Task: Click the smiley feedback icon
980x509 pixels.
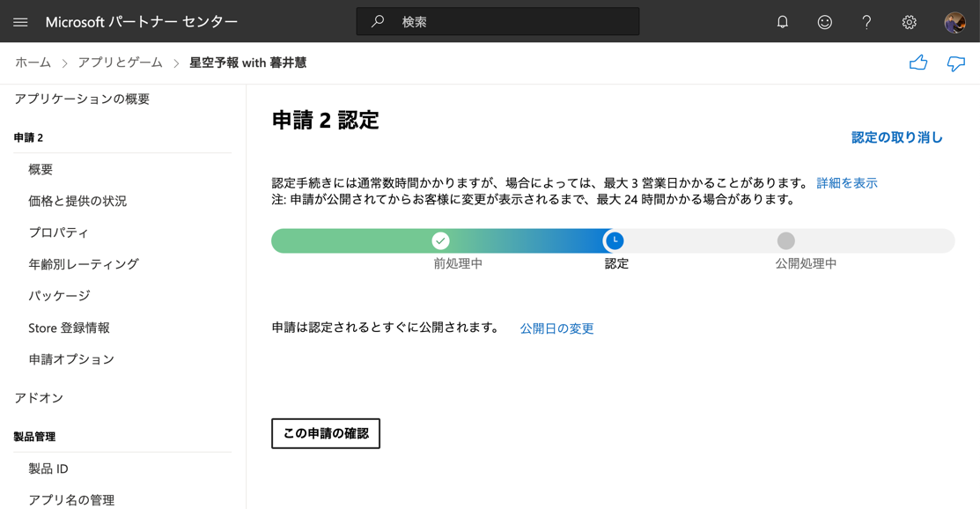Action: tap(824, 22)
